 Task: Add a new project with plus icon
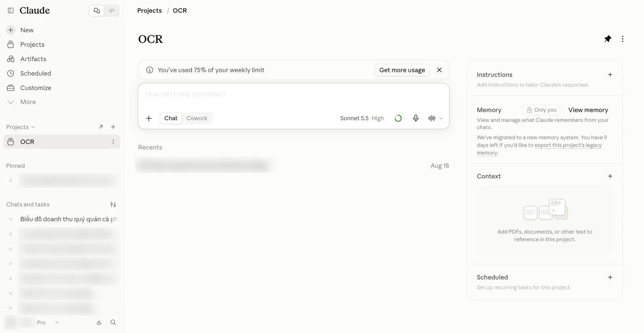[113, 127]
